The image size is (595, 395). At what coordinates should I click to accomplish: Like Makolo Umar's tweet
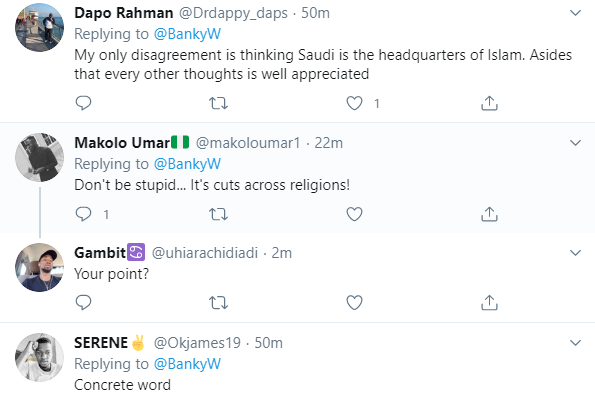(354, 214)
